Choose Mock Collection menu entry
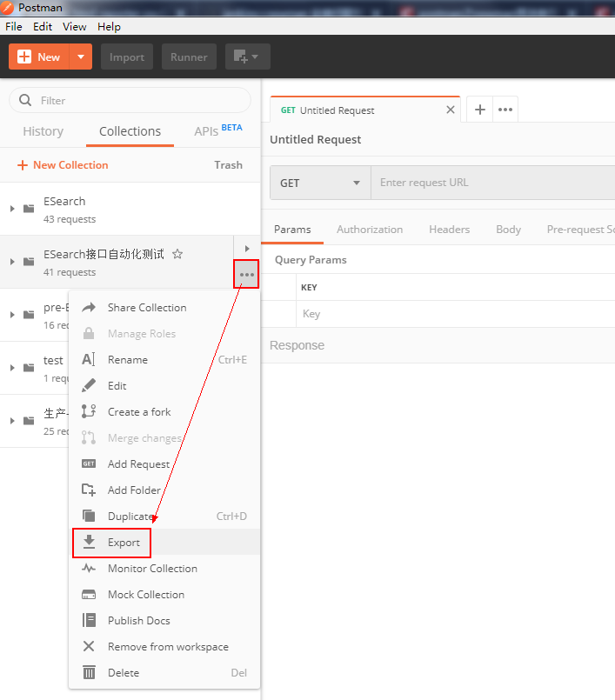The image size is (615, 700). coord(164,595)
